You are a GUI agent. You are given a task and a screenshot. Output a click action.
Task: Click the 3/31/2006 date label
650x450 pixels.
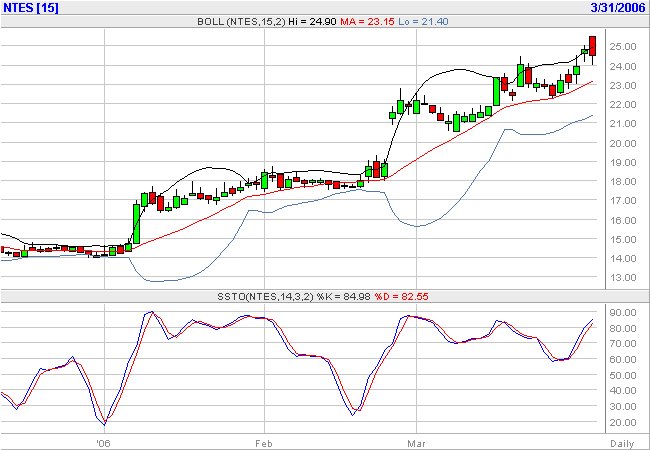point(618,8)
